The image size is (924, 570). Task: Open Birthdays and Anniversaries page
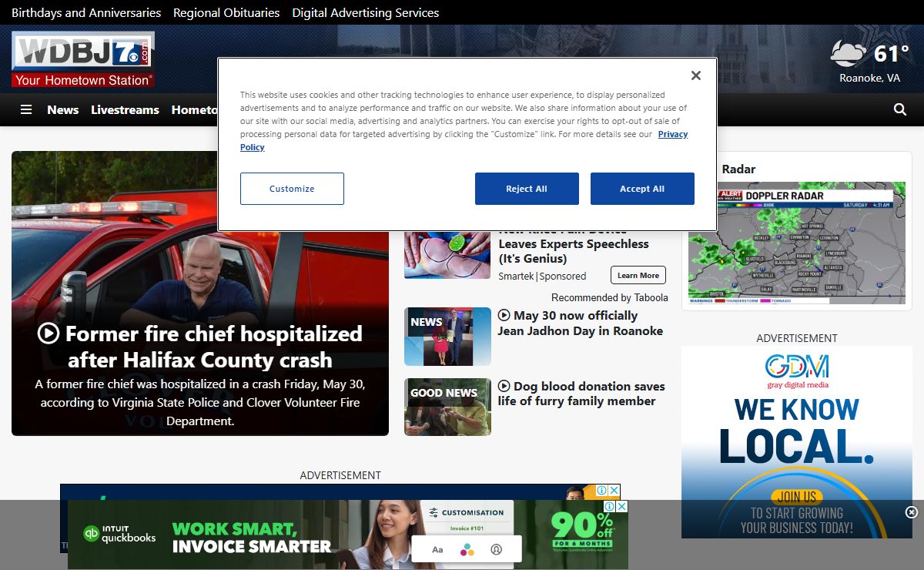[x=86, y=12]
